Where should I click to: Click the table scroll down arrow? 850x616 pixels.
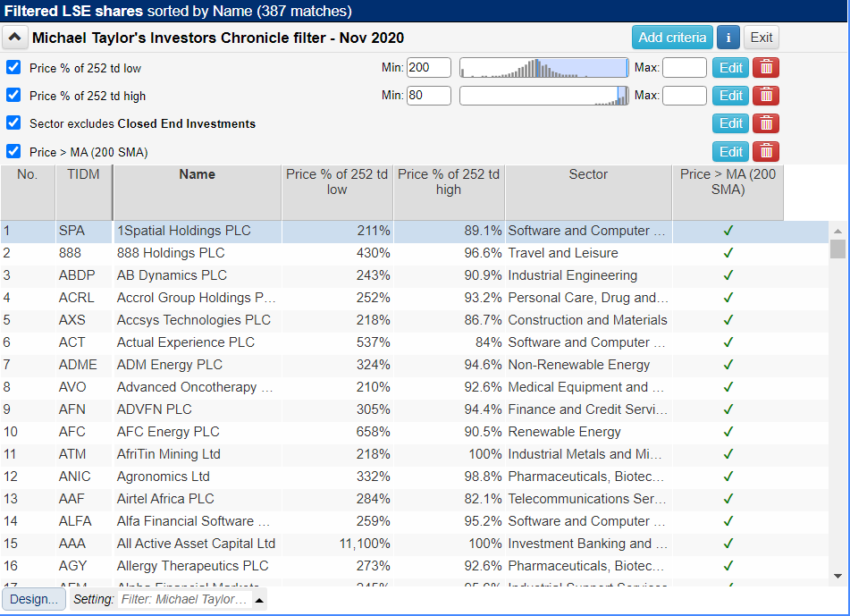point(838,576)
